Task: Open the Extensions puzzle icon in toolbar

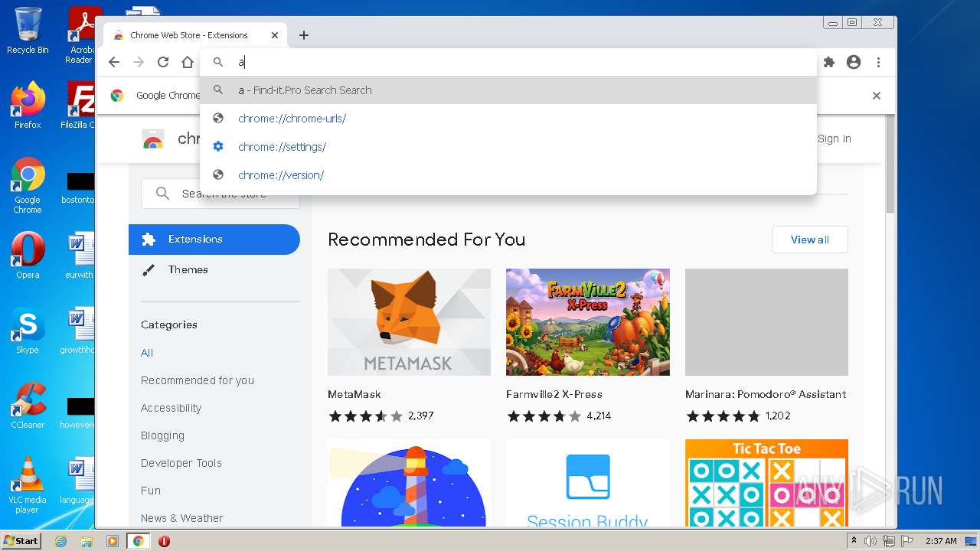Action: tap(829, 63)
